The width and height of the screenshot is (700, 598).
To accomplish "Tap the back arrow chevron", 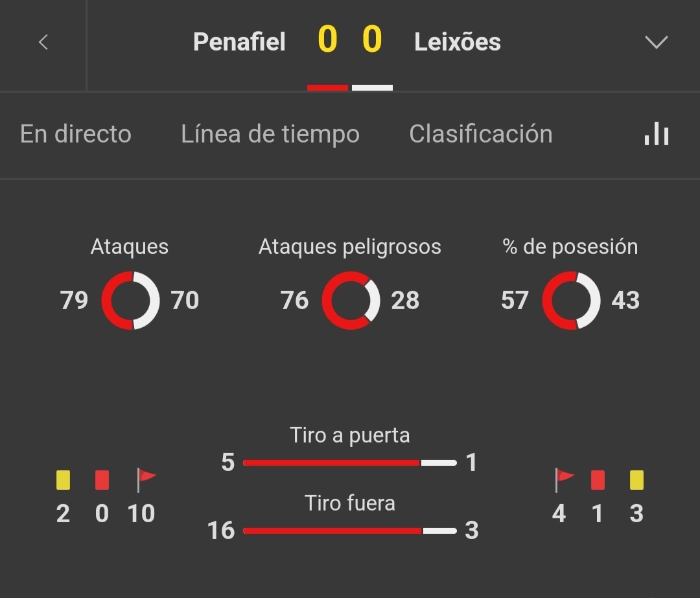I will point(43,42).
